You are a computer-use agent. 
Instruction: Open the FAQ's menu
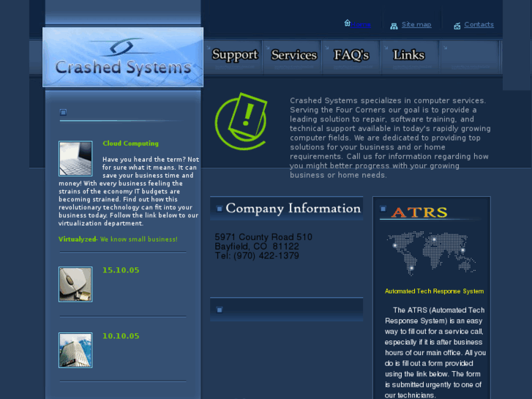[351, 55]
